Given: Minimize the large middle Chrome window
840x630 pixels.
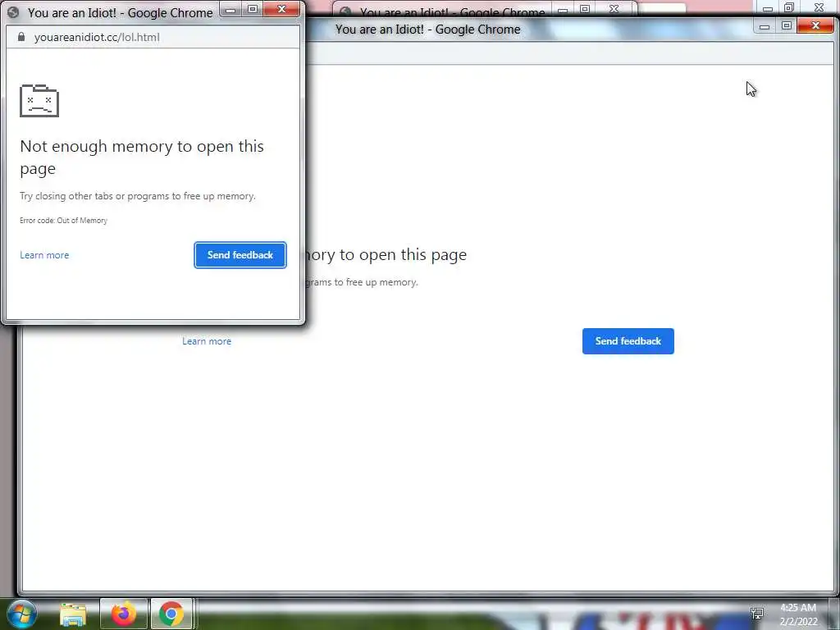Looking at the screenshot, I should click(x=765, y=25).
